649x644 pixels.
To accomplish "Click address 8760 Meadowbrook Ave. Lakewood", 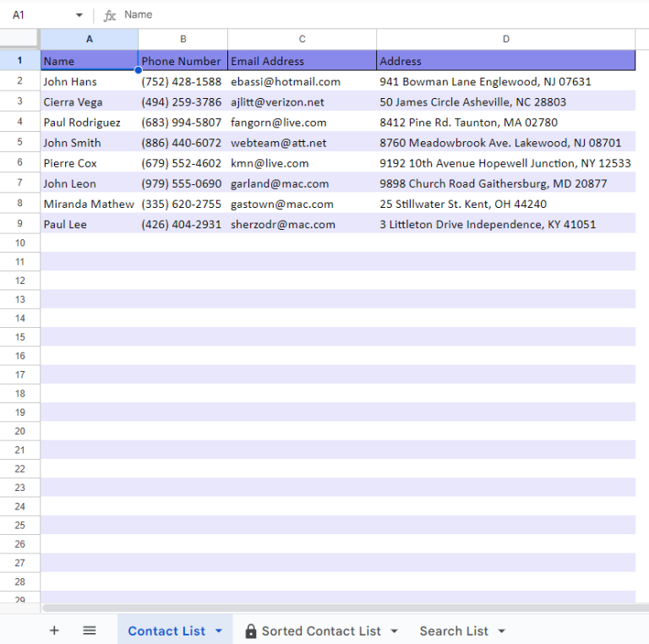I will pyautogui.click(x=506, y=142).
